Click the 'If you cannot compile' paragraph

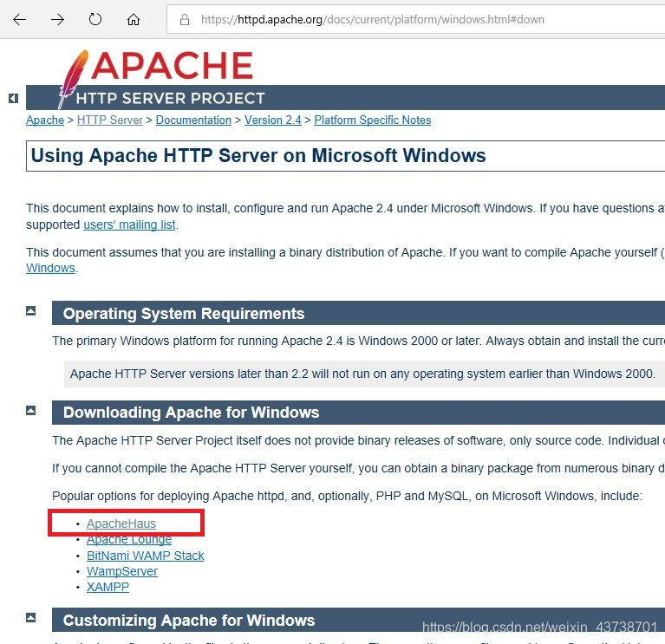(x=358, y=468)
